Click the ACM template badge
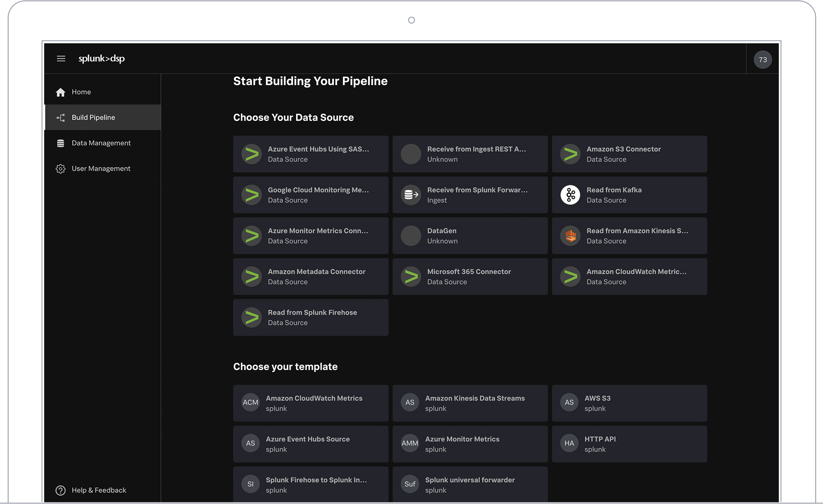Image resolution: width=823 pixels, height=504 pixels. [250, 402]
